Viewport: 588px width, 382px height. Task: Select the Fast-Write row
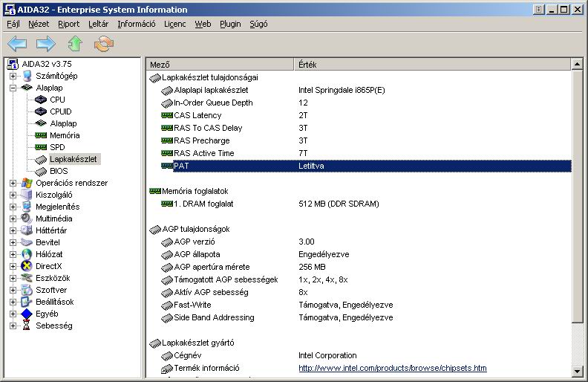pyautogui.click(x=366, y=305)
